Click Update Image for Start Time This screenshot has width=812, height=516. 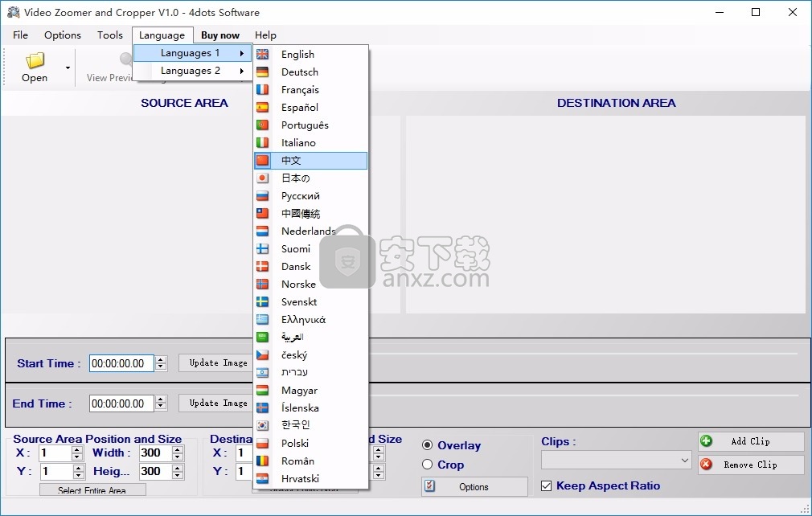[216, 362]
